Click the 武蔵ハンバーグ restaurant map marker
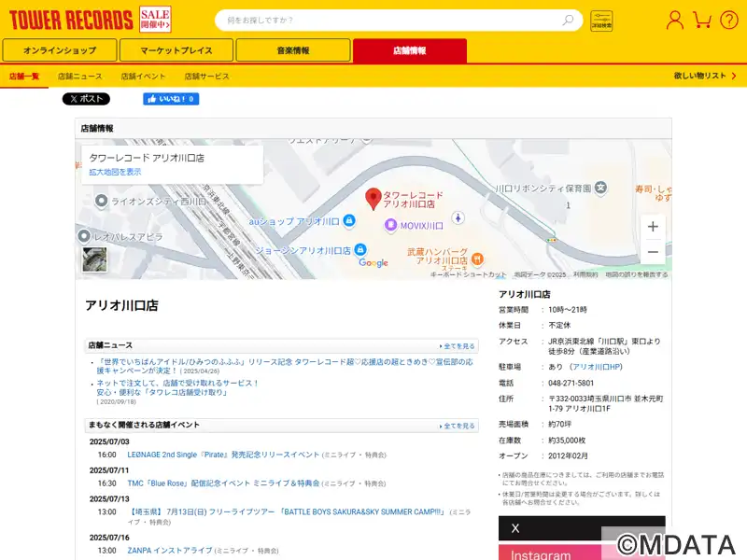Image resolution: width=747 pixels, height=560 pixels. (x=477, y=259)
